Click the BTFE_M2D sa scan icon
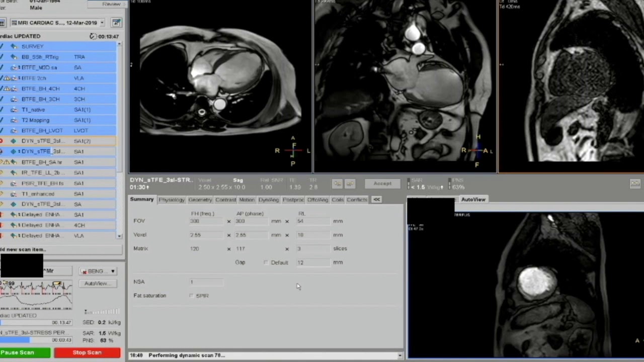 pyautogui.click(x=14, y=67)
